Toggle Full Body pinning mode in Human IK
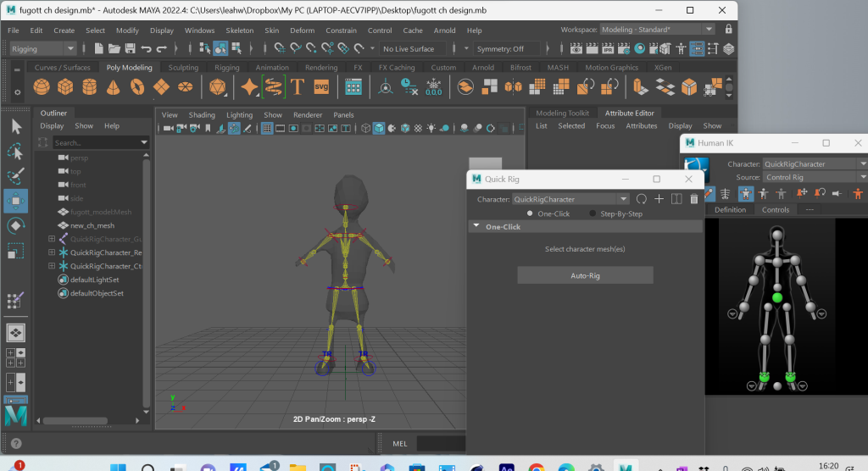This screenshot has width=868, height=471. point(746,194)
